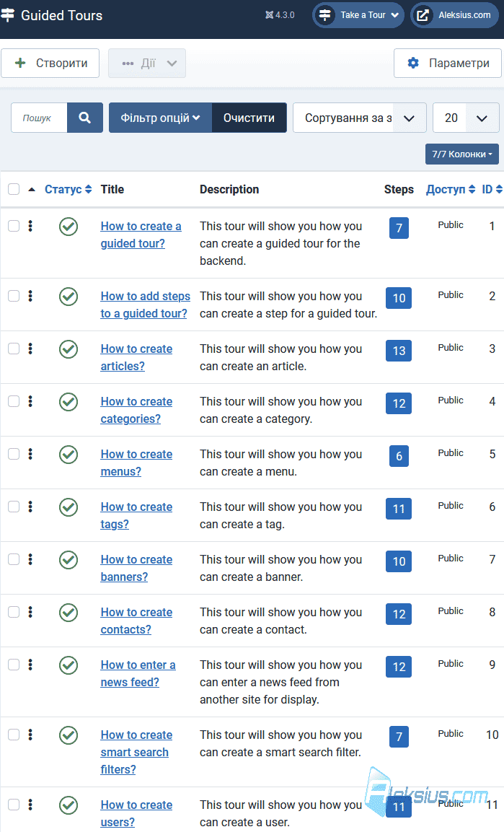504x832 pixels.
Task: Check the box for 'How to create contacts?'
Action: pyautogui.click(x=14, y=612)
